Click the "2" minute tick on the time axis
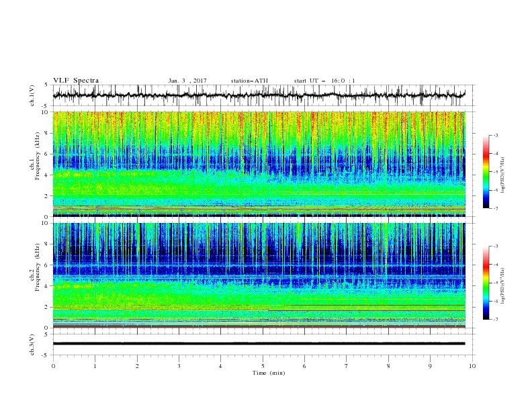This screenshot has height=411, width=532. [x=137, y=366]
